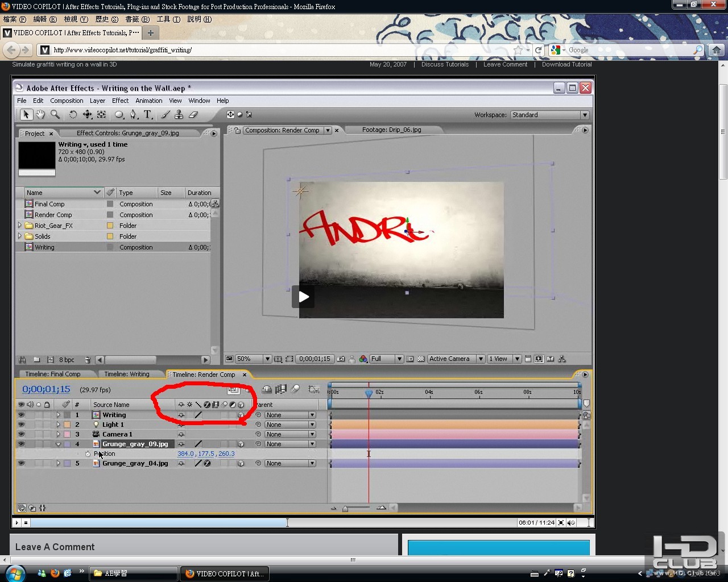Click the Discuss Tutorials link
Screen dimensions: 728x582
pos(445,65)
